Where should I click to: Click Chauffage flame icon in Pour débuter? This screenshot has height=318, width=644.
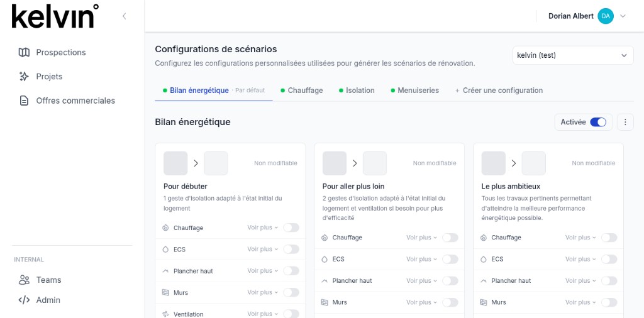point(165,228)
